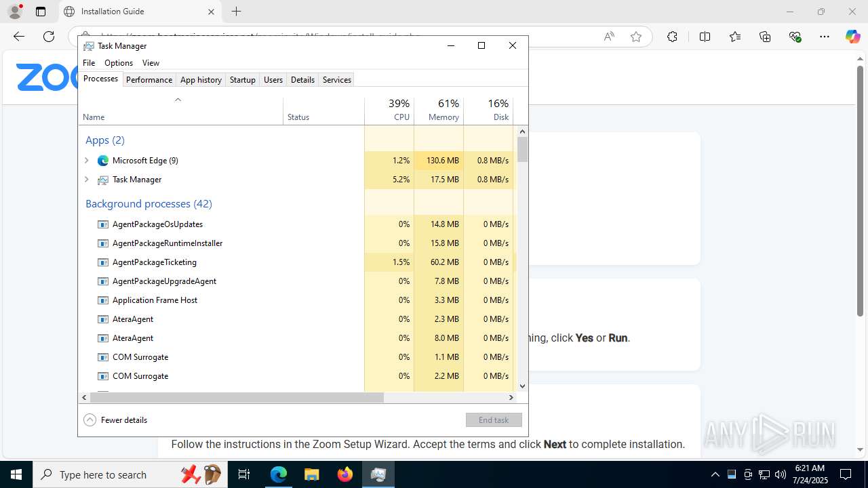Open Edge tab actions menu icon
This screenshot has width=868, height=488.
(x=41, y=12)
